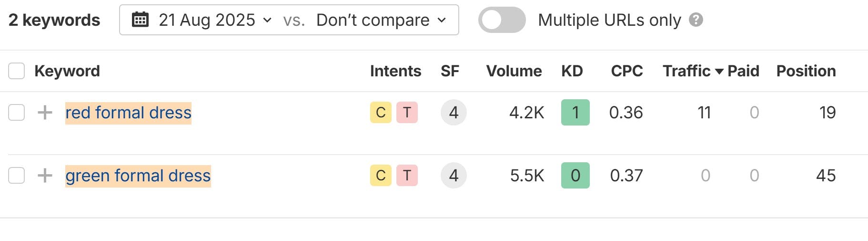Click the T intent badge for green formal dress
The height and width of the screenshot is (241, 868).
click(407, 176)
